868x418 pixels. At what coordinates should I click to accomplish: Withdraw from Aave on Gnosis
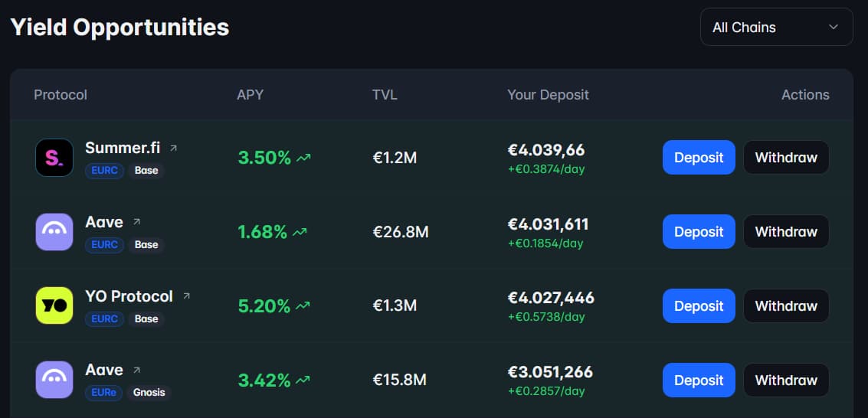(x=786, y=380)
